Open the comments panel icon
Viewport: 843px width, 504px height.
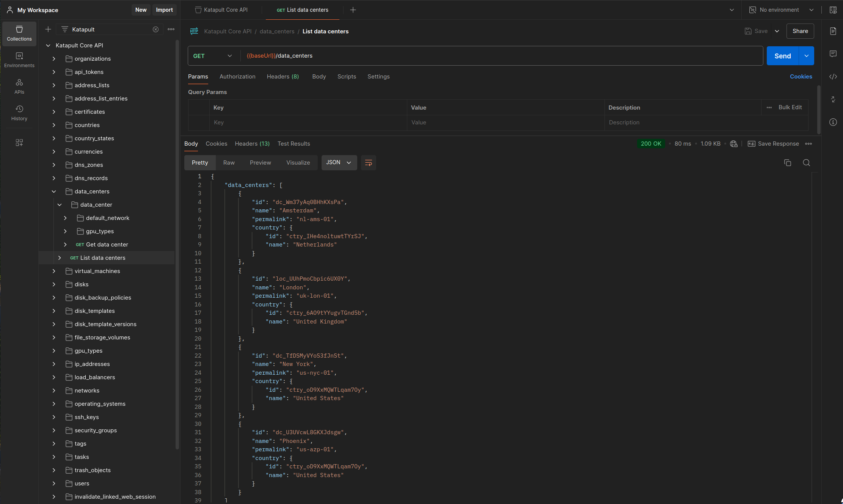coord(833,54)
